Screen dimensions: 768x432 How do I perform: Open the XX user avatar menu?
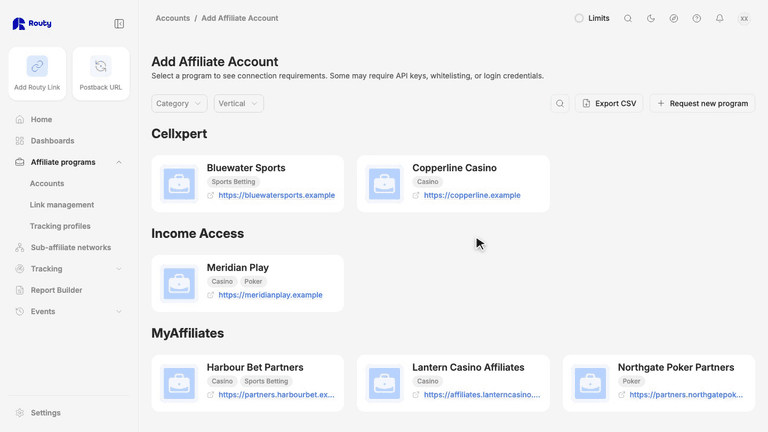(744, 19)
